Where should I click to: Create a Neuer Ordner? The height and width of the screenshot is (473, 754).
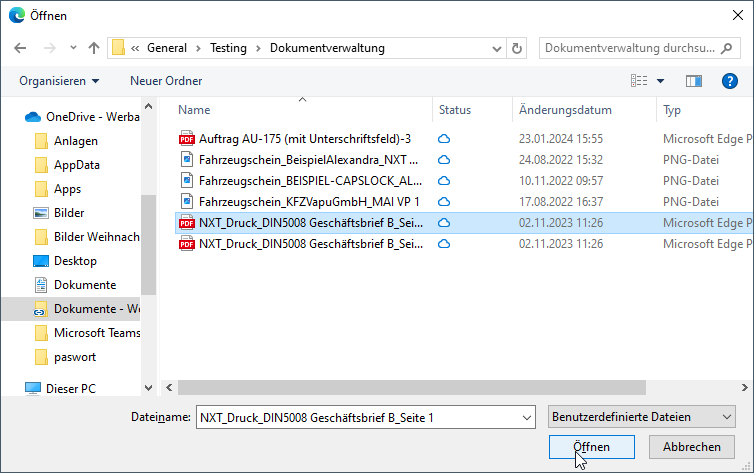[166, 81]
